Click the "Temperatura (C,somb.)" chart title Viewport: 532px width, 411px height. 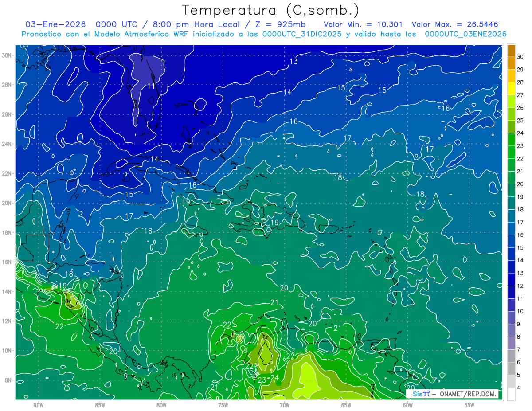point(270,10)
